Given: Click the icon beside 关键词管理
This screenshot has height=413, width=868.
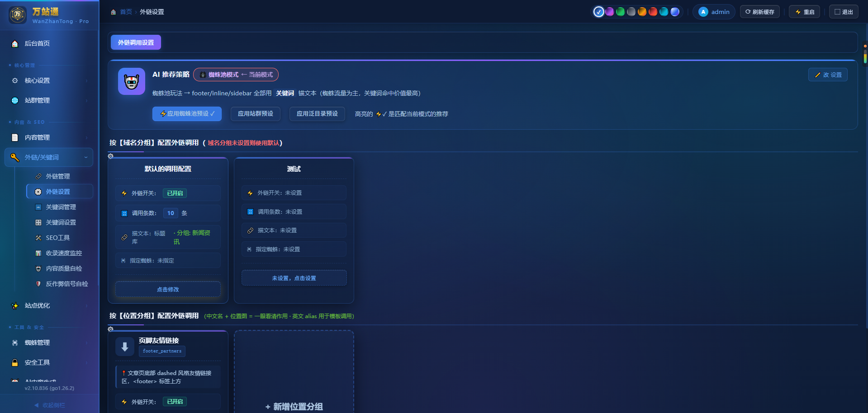Looking at the screenshot, I should click(38, 207).
